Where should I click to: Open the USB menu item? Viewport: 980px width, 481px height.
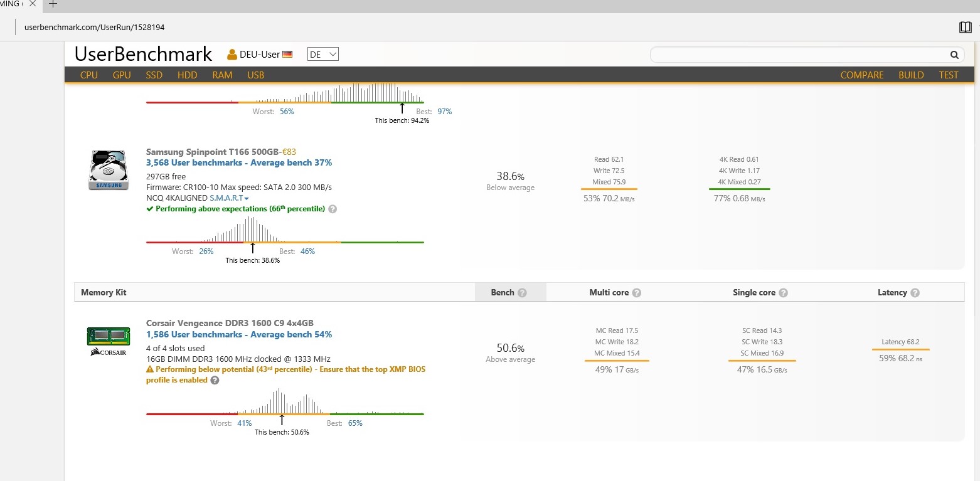tap(255, 75)
